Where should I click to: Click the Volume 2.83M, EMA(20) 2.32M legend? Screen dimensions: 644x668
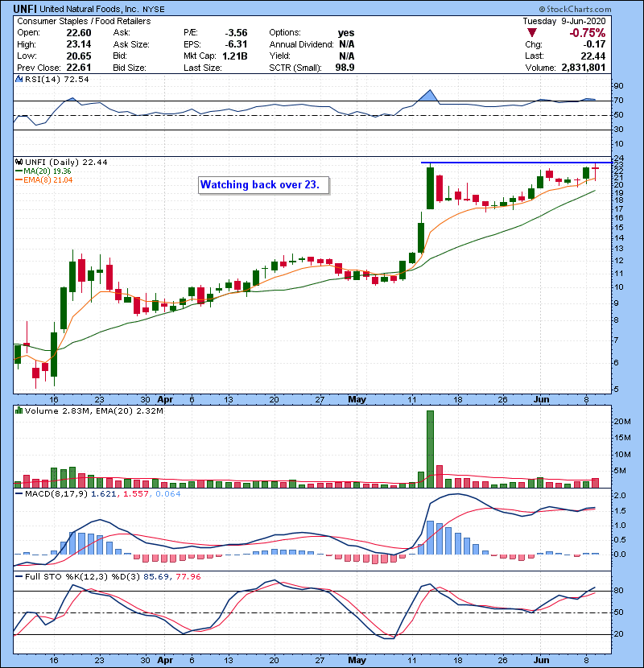[93, 410]
